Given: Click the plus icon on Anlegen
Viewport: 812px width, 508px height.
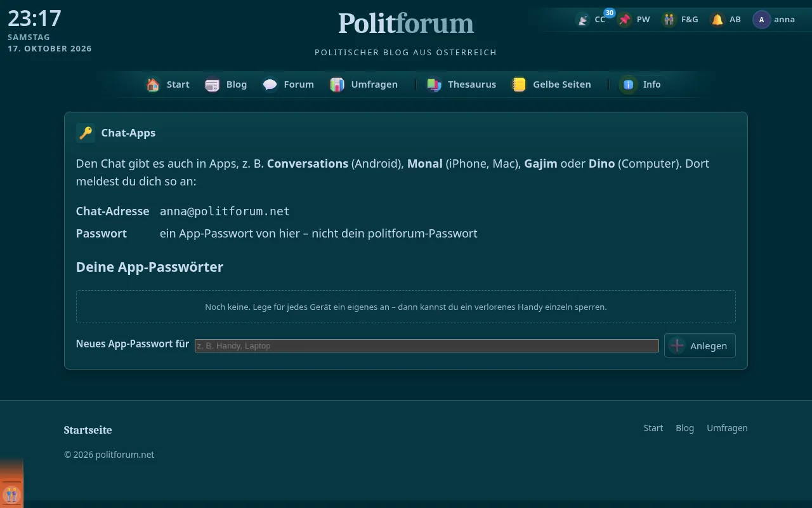Looking at the screenshot, I should [677, 345].
